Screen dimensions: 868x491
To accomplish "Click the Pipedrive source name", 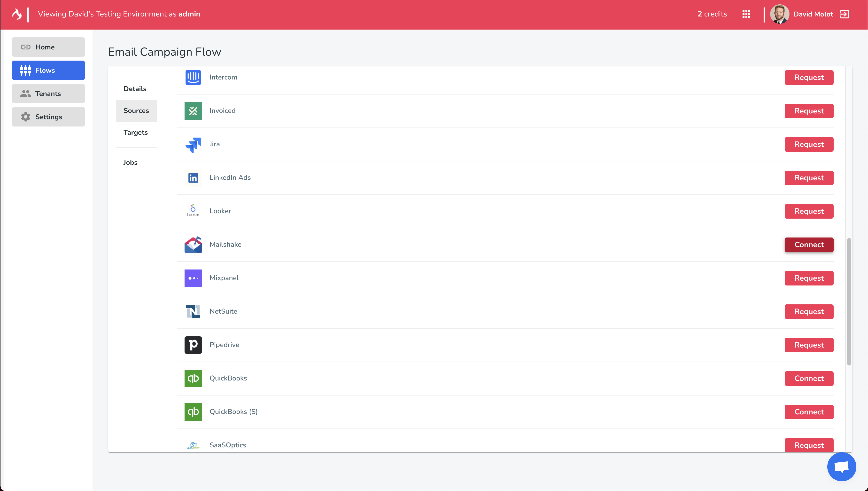I will [x=225, y=345].
